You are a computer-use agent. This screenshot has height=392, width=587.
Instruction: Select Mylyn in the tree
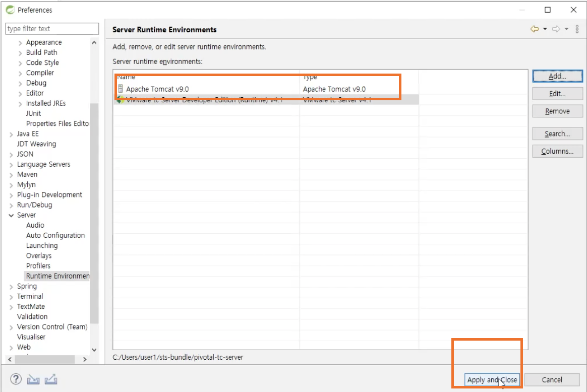26,184
